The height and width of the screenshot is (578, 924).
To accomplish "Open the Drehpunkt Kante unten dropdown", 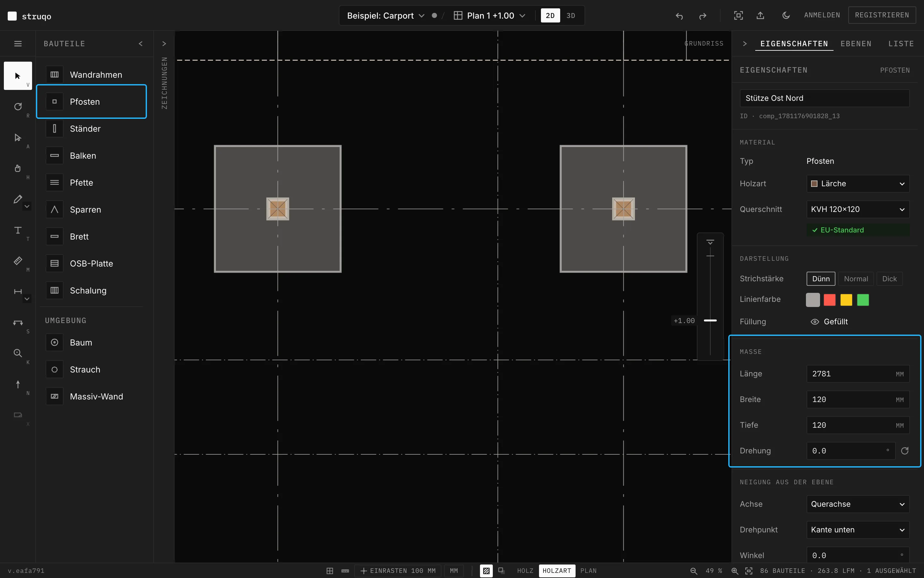I will click(858, 530).
